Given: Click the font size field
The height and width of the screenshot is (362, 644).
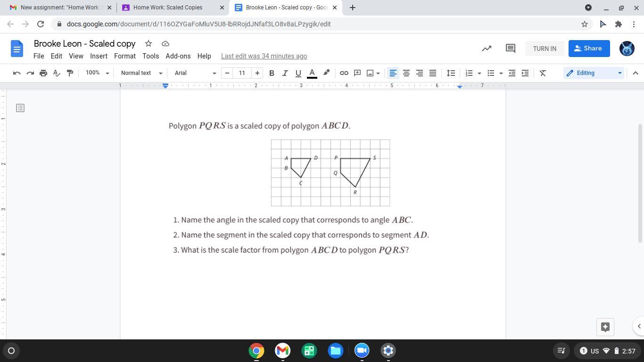Looking at the screenshot, I should pyautogui.click(x=242, y=73).
